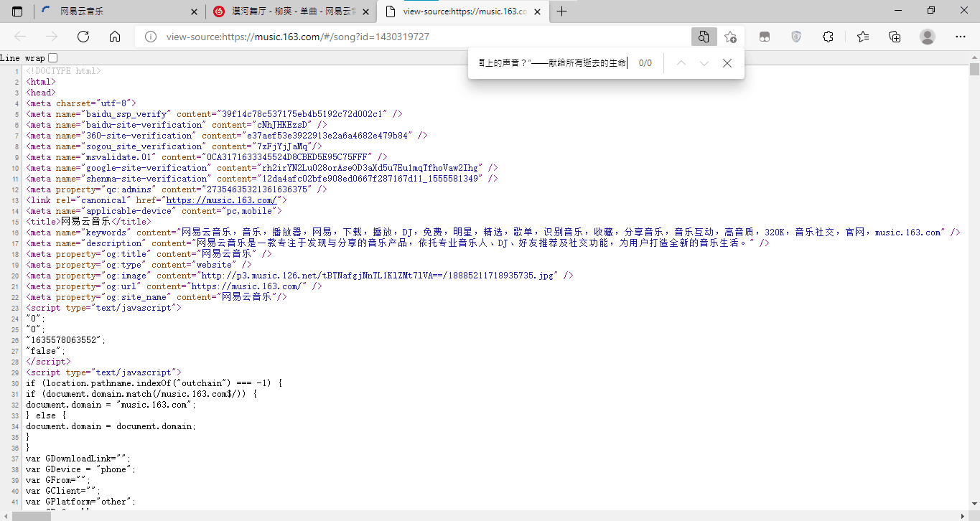This screenshot has height=521, width=980.
Task: Click the applicable-device meta line
Action: point(155,211)
